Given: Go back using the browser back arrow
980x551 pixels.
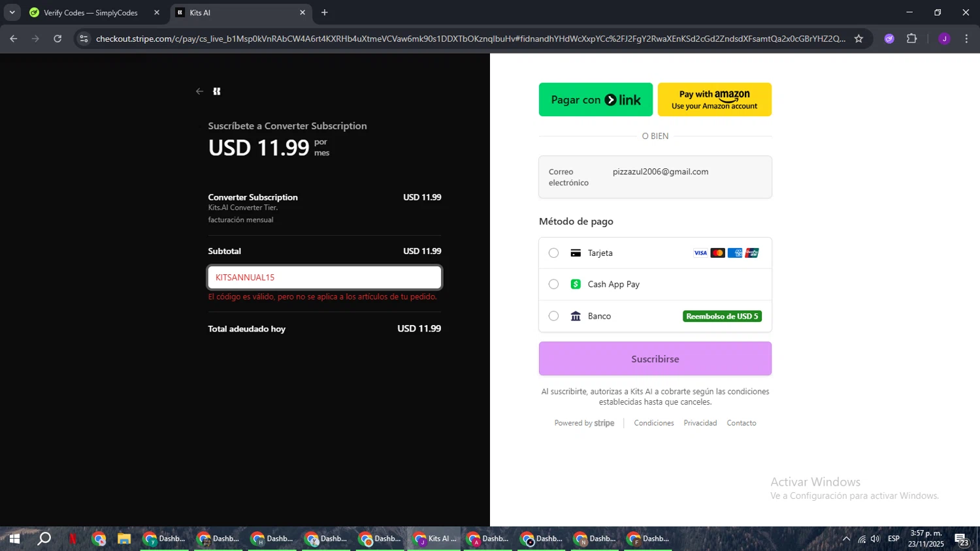Looking at the screenshot, I should pos(14,39).
